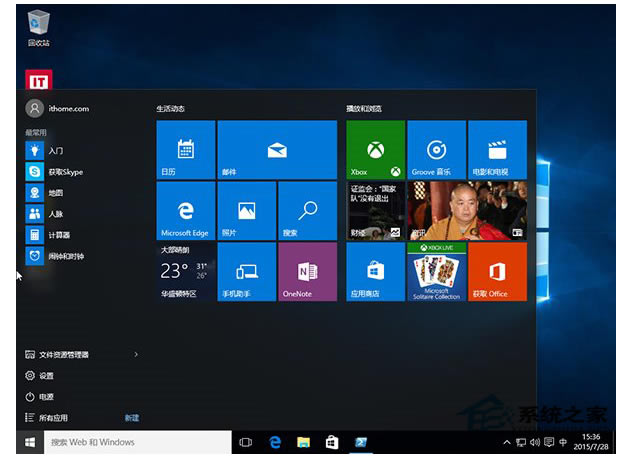Open the ithome.com user account

tap(58, 109)
